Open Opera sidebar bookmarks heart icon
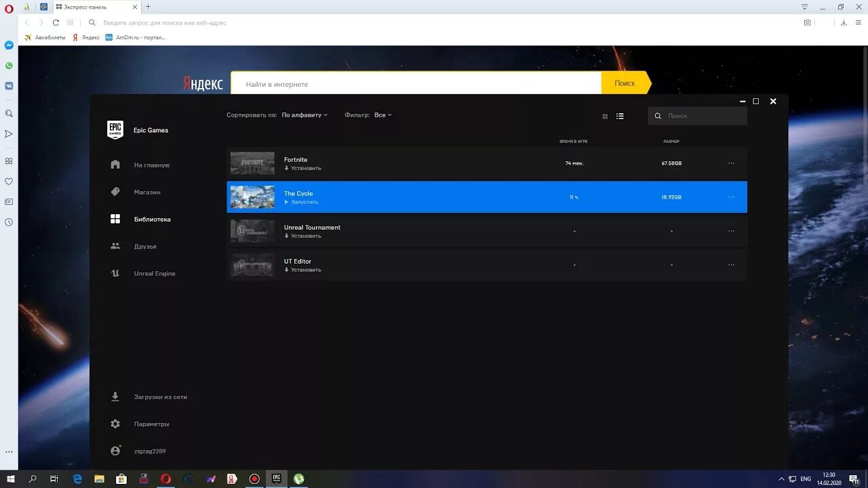The image size is (868, 488). click(x=9, y=182)
